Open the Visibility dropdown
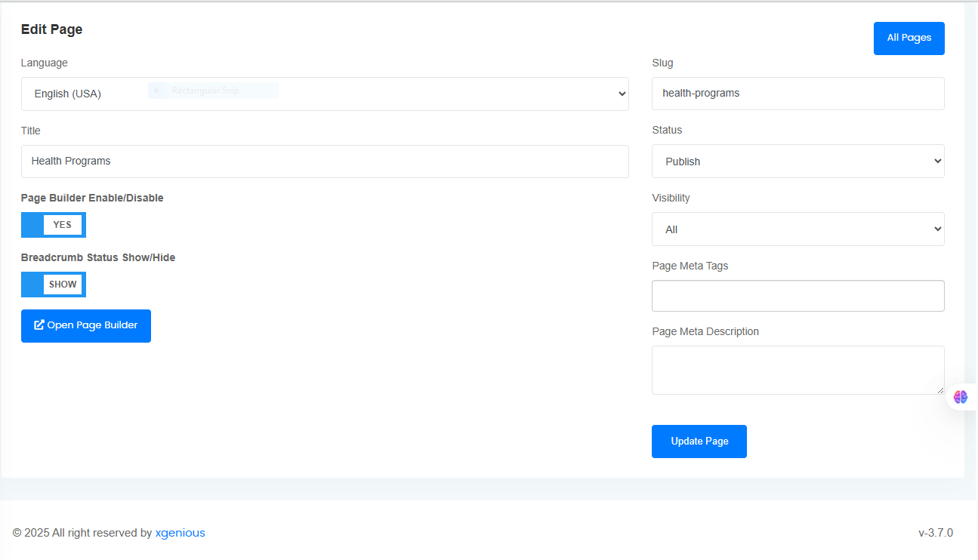This screenshot has height=560, width=978. [798, 229]
